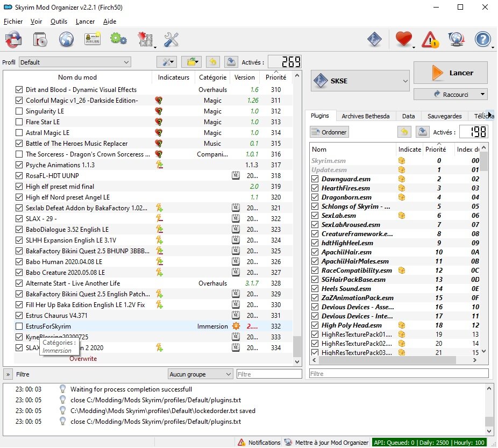The image size is (498, 448).
Task: Open the warning triangle notifications icon
Action: click(x=430, y=40)
